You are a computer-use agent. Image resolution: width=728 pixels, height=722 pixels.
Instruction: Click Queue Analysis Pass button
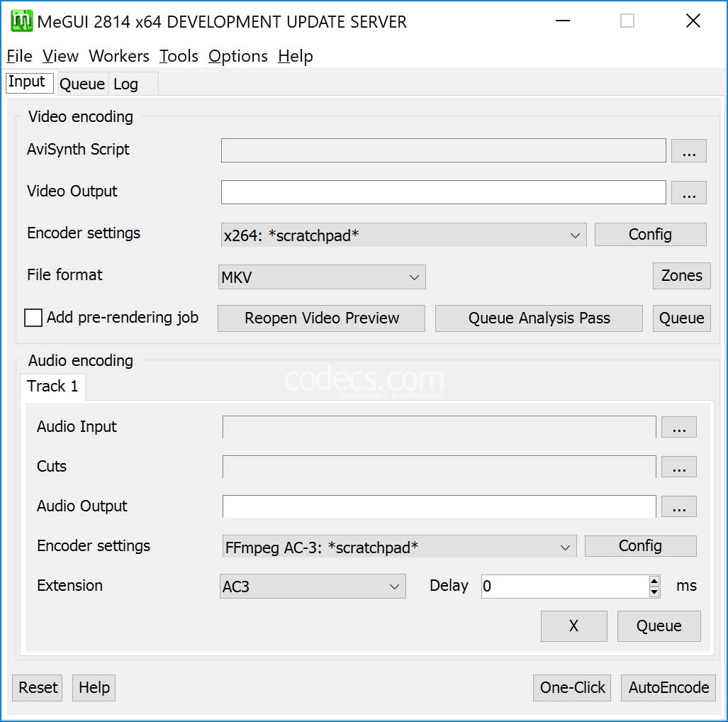point(539,318)
